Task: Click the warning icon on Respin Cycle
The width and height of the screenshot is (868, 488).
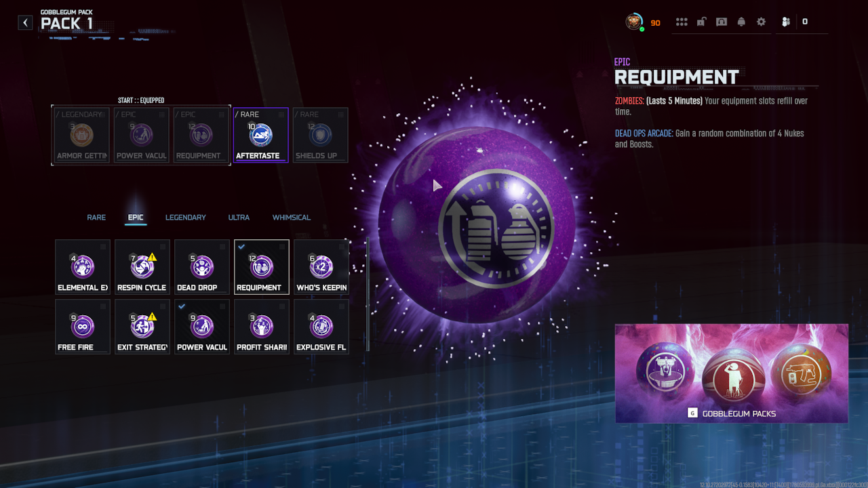Action: pyautogui.click(x=153, y=257)
